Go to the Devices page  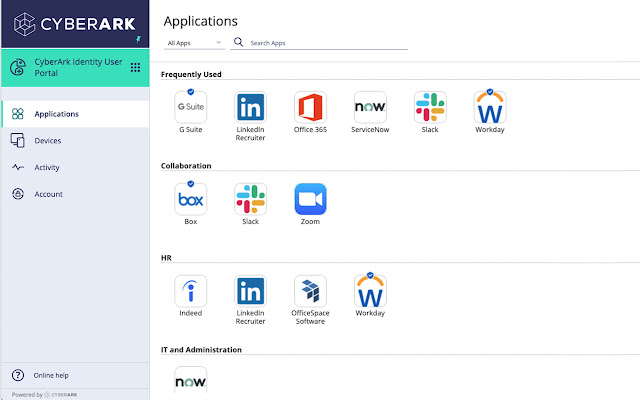coord(75,140)
